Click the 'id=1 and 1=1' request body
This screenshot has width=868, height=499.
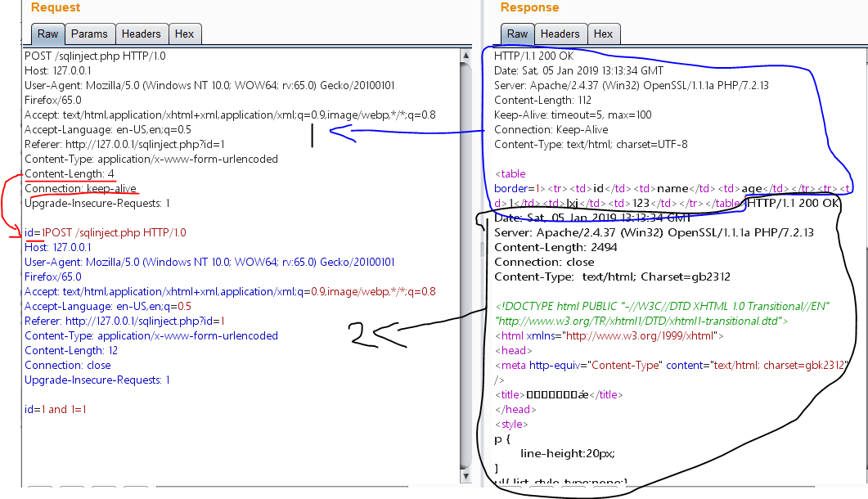coord(56,409)
